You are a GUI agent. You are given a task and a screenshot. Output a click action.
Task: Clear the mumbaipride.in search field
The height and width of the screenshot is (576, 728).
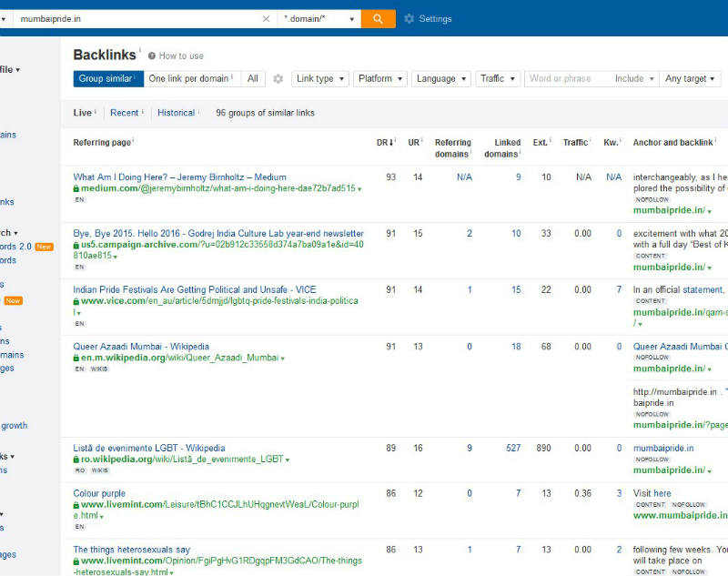point(266,19)
